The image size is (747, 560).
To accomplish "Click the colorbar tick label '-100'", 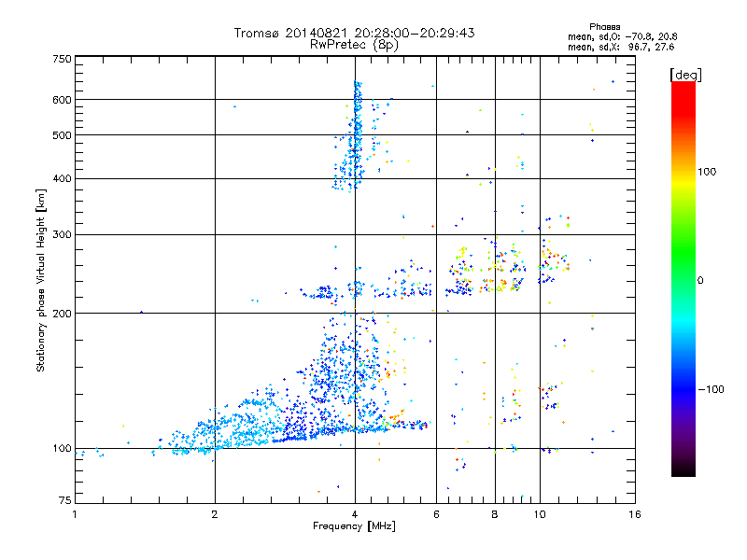I will [x=711, y=389].
